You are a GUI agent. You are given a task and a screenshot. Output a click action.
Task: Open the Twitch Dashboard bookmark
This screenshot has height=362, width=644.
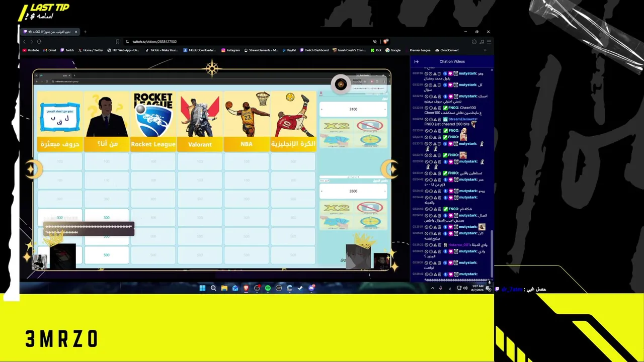click(x=314, y=50)
